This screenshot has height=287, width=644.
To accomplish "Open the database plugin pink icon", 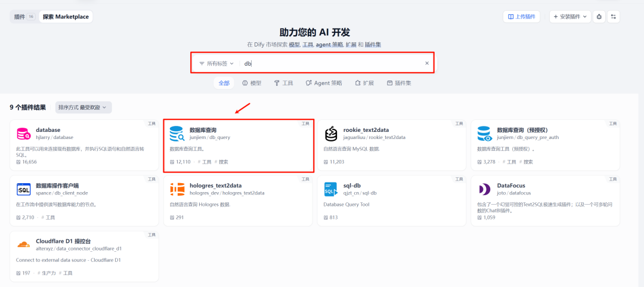I will pyautogui.click(x=23, y=134).
